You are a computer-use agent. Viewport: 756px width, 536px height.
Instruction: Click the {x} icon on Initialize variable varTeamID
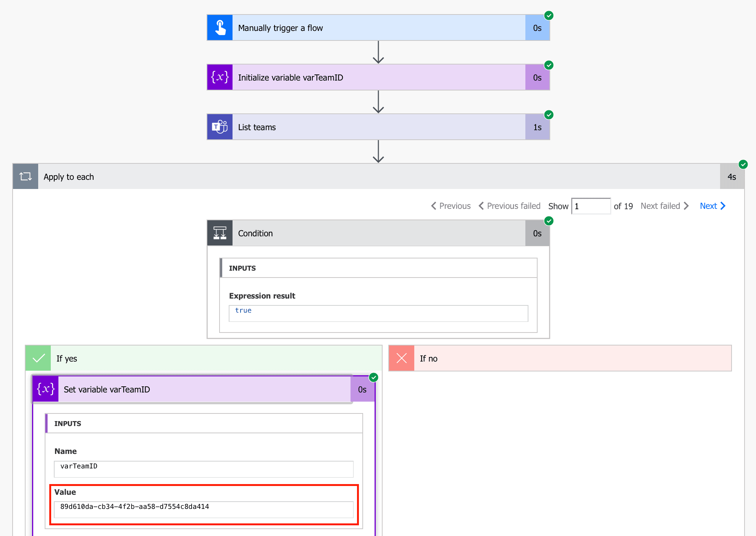(x=220, y=77)
